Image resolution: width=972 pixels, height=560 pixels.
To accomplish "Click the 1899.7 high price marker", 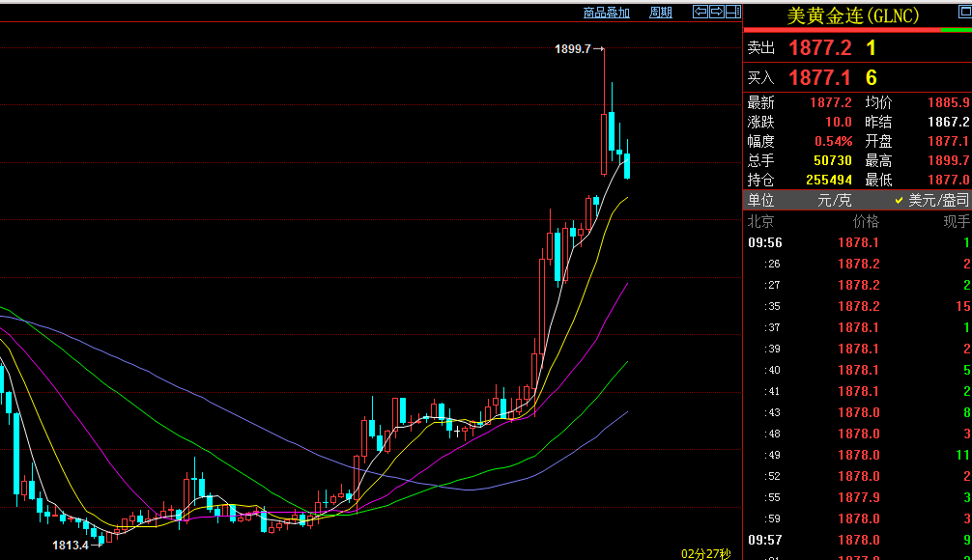I will (573, 48).
